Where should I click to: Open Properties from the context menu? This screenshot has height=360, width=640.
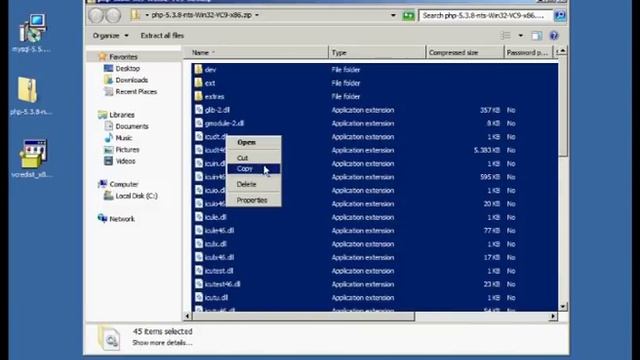pyautogui.click(x=253, y=200)
